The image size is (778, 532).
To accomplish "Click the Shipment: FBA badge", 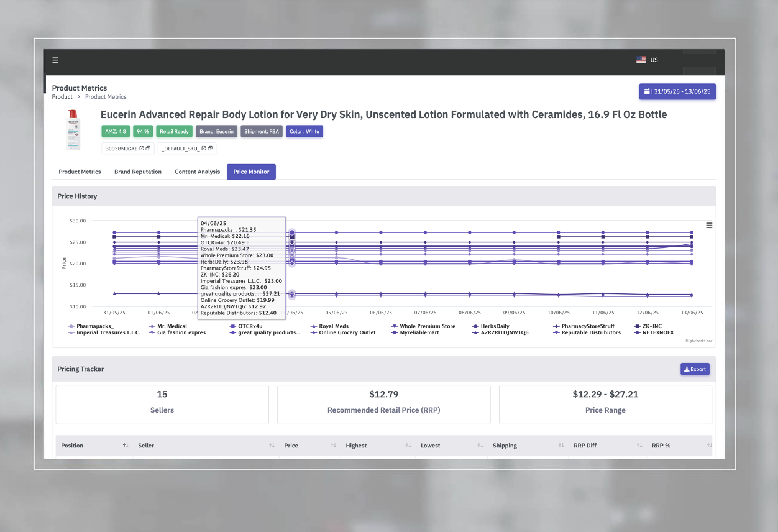I will [261, 131].
